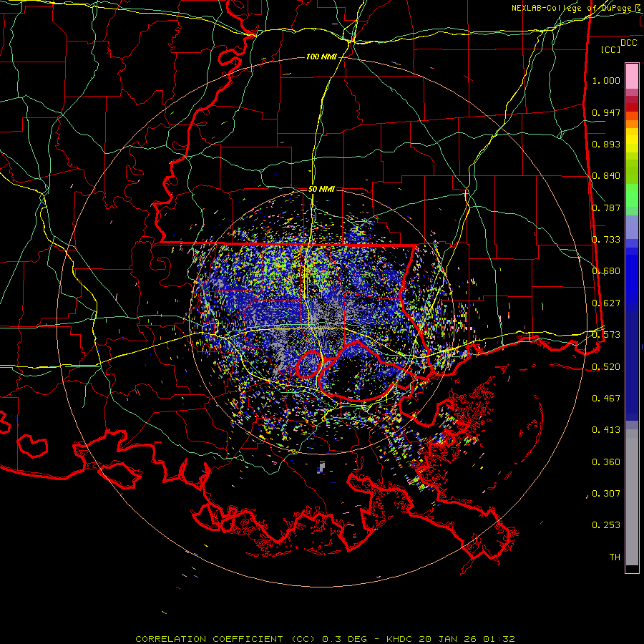Screen dimensions: 644x644
Task: Click the 0.627 scale value
Action: (x=606, y=303)
